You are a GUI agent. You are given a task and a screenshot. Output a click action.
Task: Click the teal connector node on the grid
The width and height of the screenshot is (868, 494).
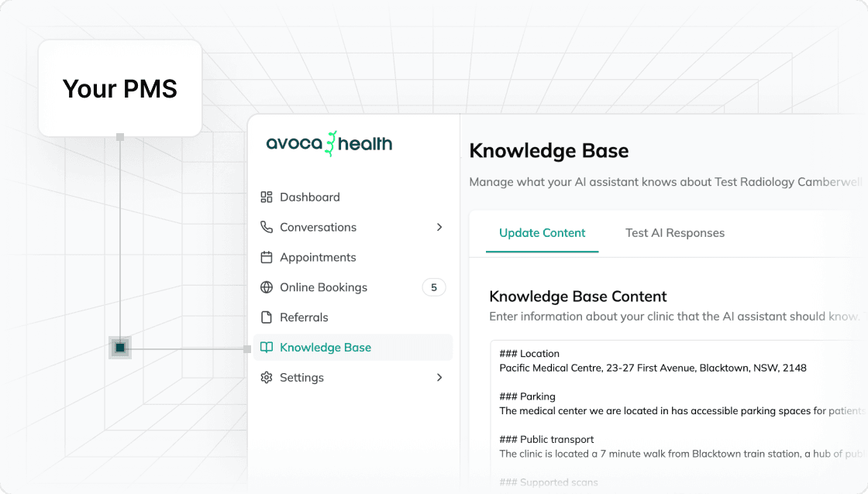coord(120,347)
